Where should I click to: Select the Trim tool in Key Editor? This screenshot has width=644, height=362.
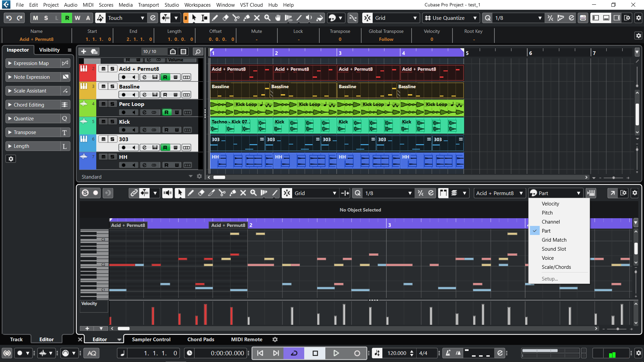coord(212,193)
